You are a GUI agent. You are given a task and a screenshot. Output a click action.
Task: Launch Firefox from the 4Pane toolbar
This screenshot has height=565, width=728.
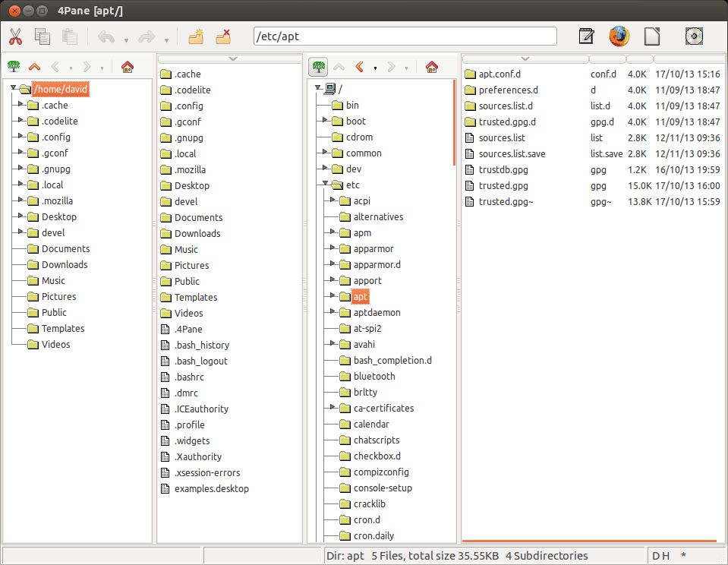tap(619, 36)
